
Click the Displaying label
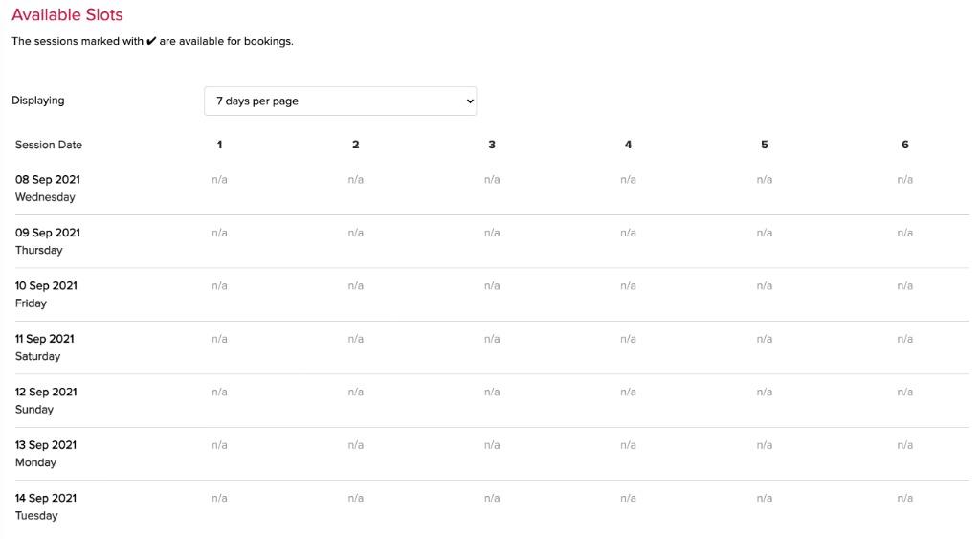tap(37, 101)
